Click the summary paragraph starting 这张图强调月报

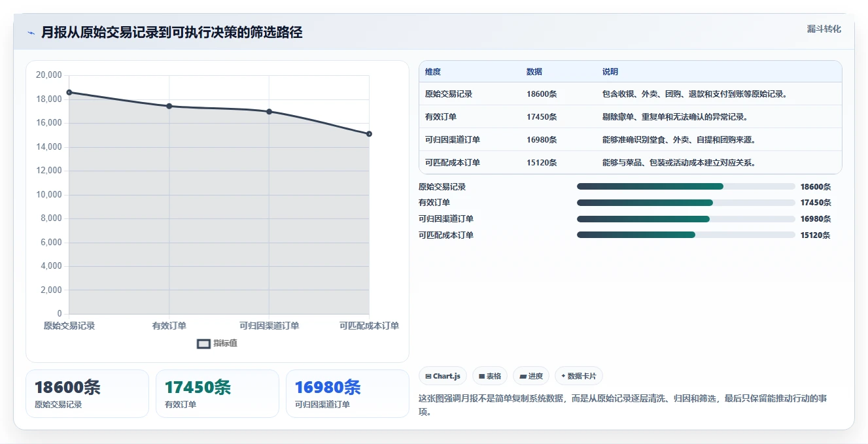(x=623, y=405)
